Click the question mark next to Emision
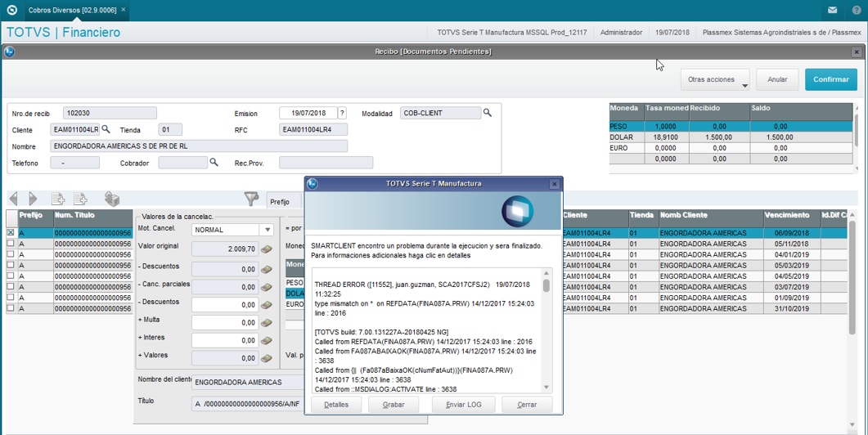This screenshot has height=435, width=868. [342, 113]
